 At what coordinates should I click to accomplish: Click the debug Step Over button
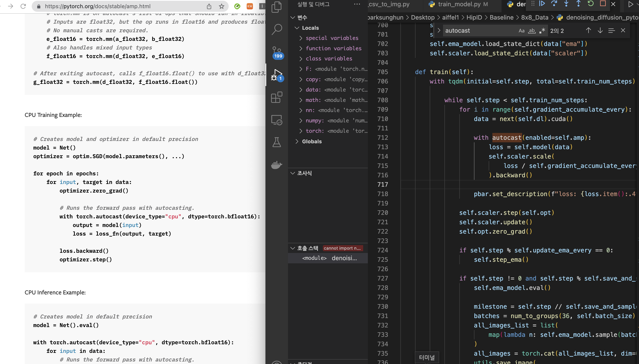coord(554,4)
